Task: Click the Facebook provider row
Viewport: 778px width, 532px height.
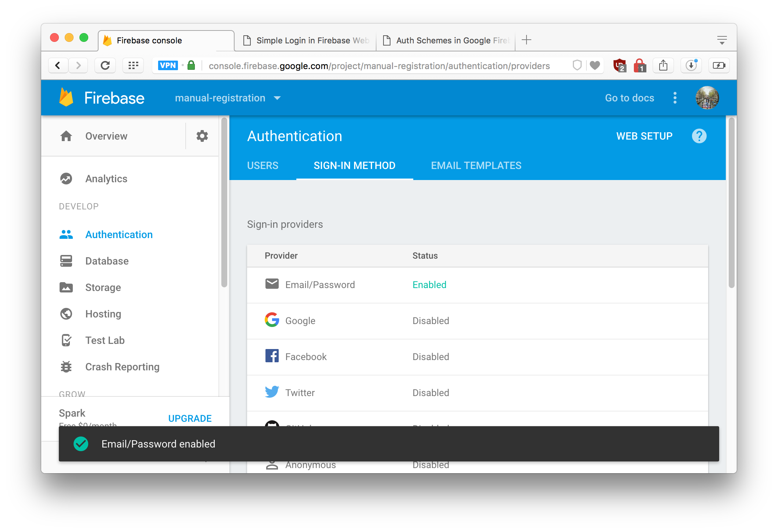Action: coord(477,357)
